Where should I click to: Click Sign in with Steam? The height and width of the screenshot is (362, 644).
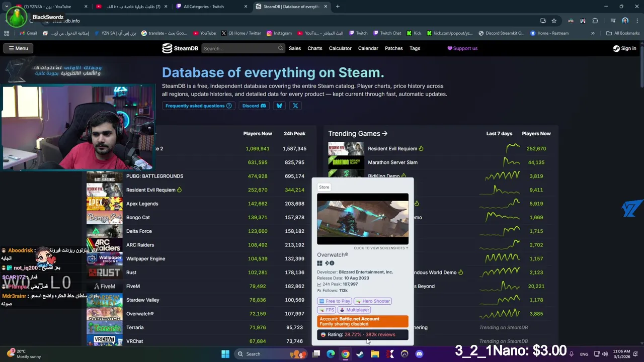coord(624,48)
